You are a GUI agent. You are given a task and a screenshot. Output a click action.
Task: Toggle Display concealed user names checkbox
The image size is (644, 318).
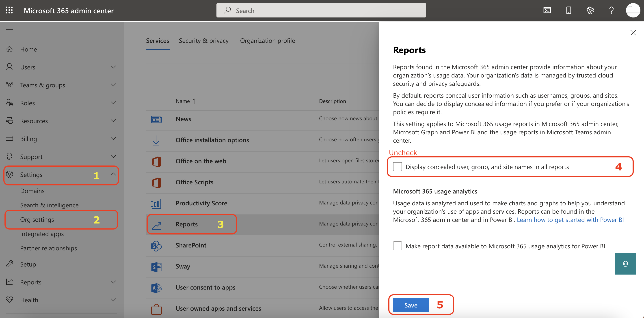click(x=397, y=167)
